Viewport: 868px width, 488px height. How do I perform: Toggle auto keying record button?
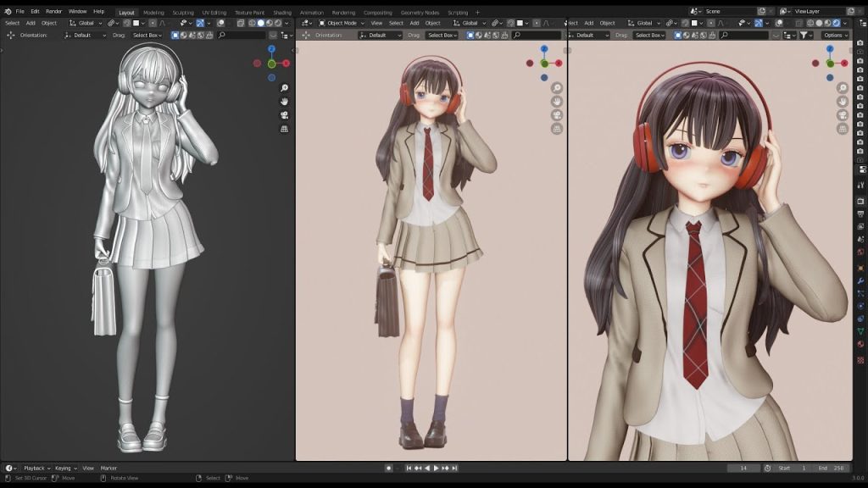click(x=388, y=468)
